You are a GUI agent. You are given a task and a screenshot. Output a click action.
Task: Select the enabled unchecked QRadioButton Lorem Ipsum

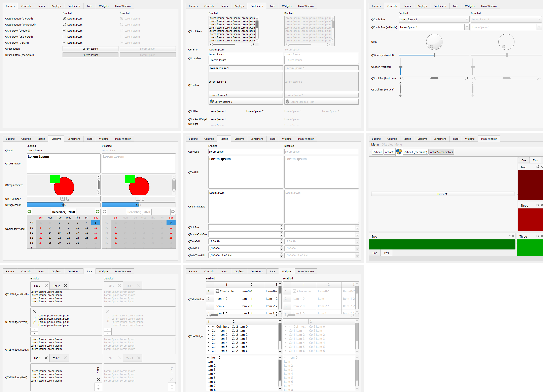(64, 24)
